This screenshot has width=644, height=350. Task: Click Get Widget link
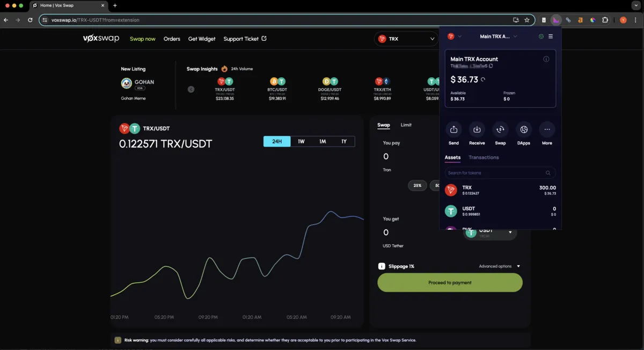(x=202, y=39)
